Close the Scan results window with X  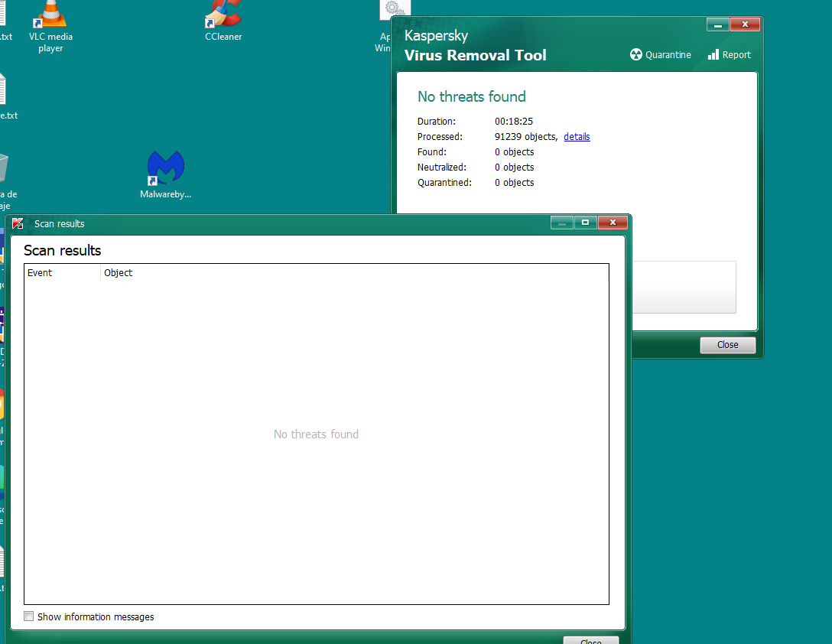pyautogui.click(x=613, y=223)
